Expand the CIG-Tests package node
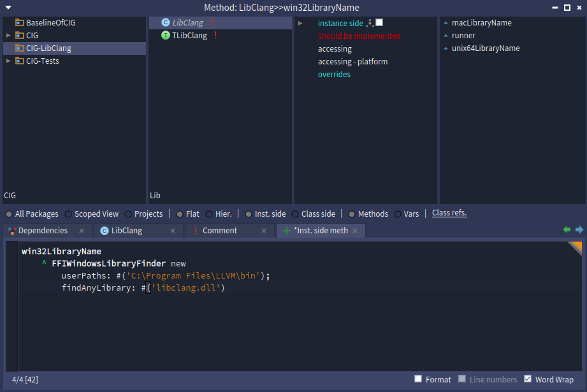Viewport: 587px width, 392px height. pyautogui.click(x=8, y=61)
